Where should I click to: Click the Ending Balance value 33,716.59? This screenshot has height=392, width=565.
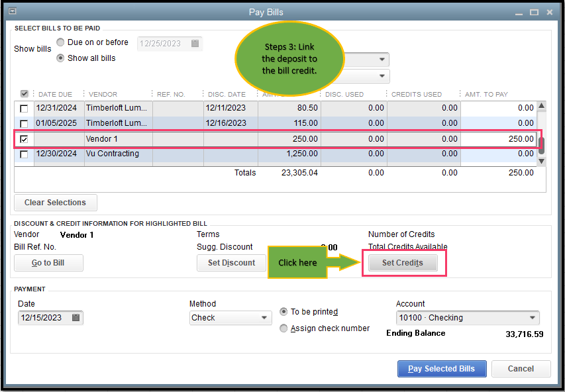(525, 334)
